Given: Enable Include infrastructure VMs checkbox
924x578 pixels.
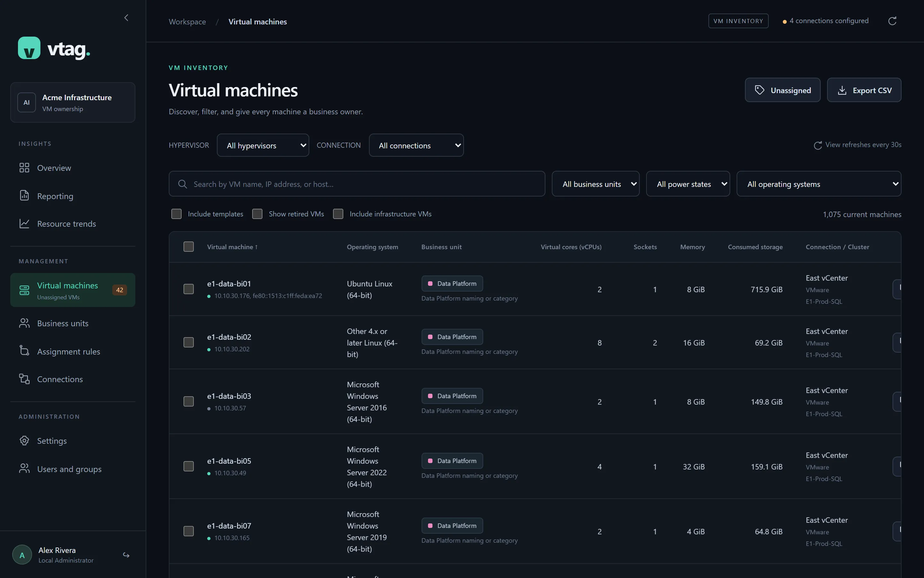Looking at the screenshot, I should coord(338,214).
